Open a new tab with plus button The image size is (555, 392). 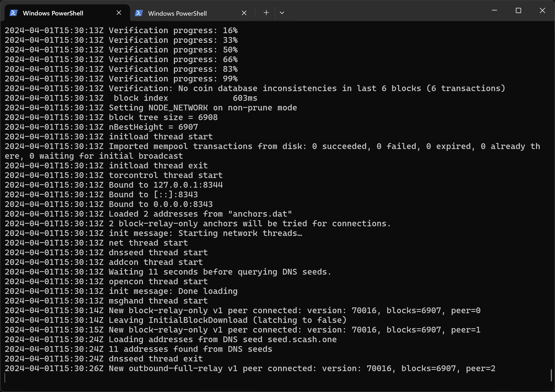(266, 13)
